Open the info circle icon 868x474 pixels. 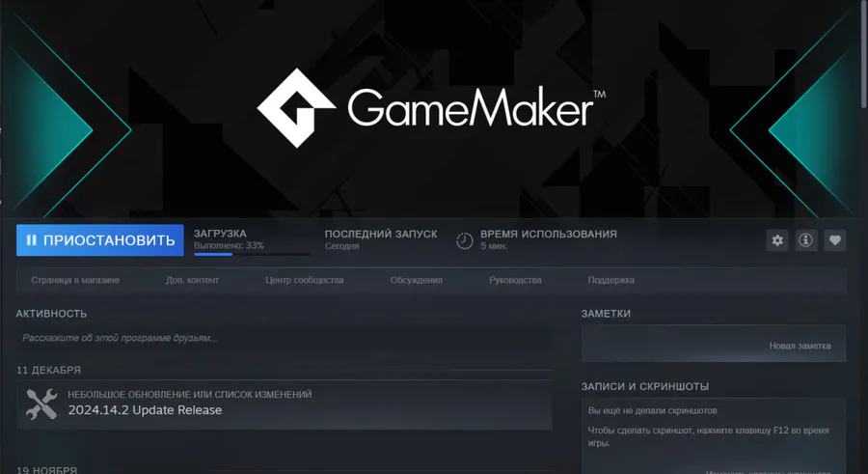[x=806, y=240]
